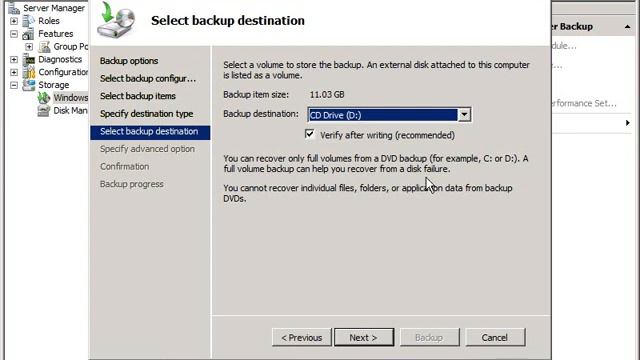Click the Previous button

[x=302, y=338]
